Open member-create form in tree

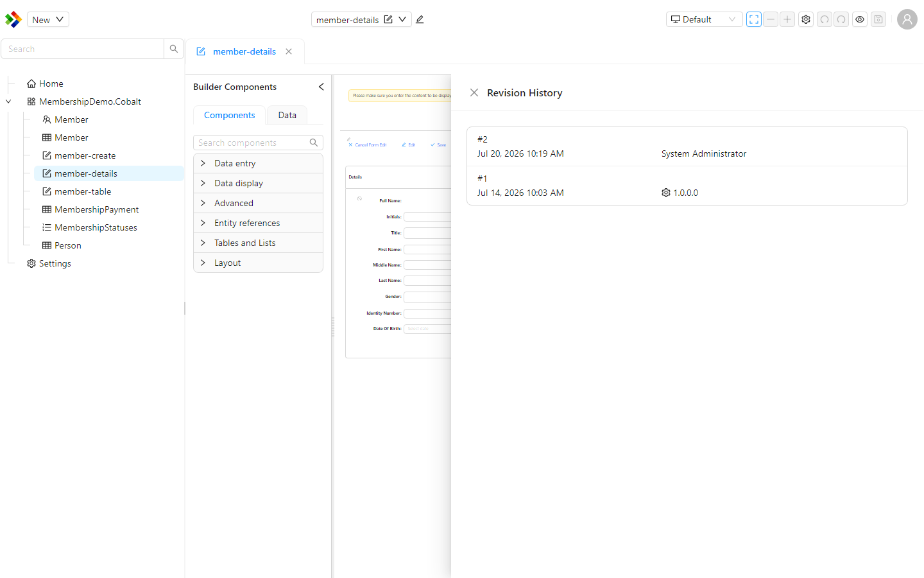tap(85, 155)
